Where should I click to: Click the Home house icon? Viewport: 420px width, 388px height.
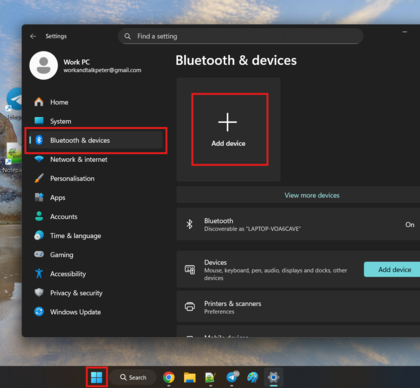click(39, 102)
